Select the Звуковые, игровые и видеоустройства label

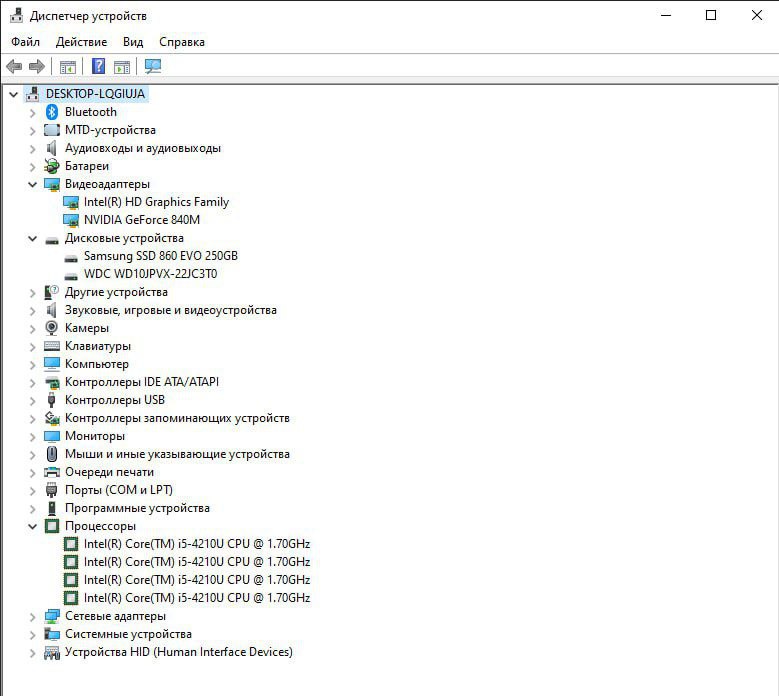coord(171,310)
